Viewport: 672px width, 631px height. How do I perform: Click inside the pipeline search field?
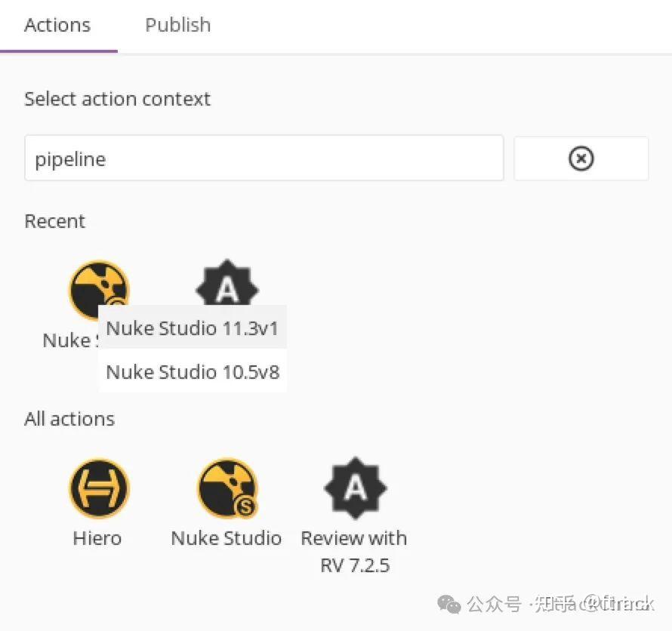point(264,159)
